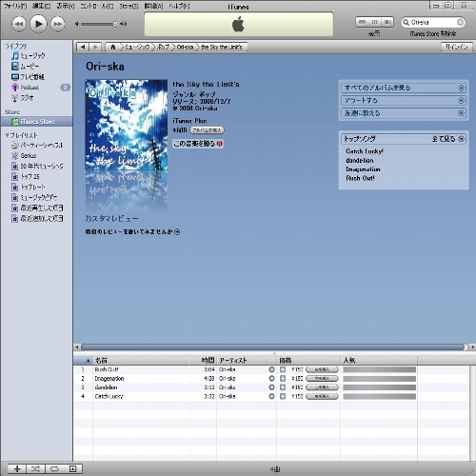This screenshot has width=476, height=476.
Task: Click the Buy Album button
Action: coord(207,130)
